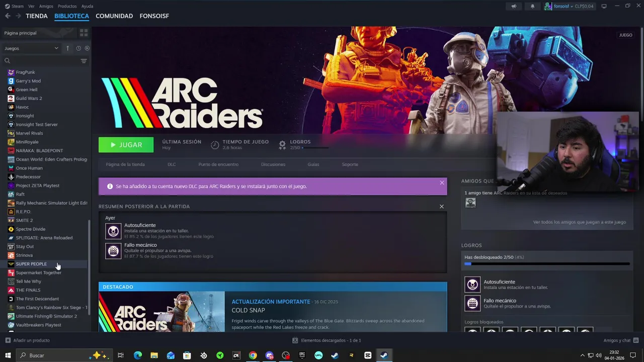This screenshot has height=362, width=644.
Task: Open the Guías link
Action: point(313,164)
